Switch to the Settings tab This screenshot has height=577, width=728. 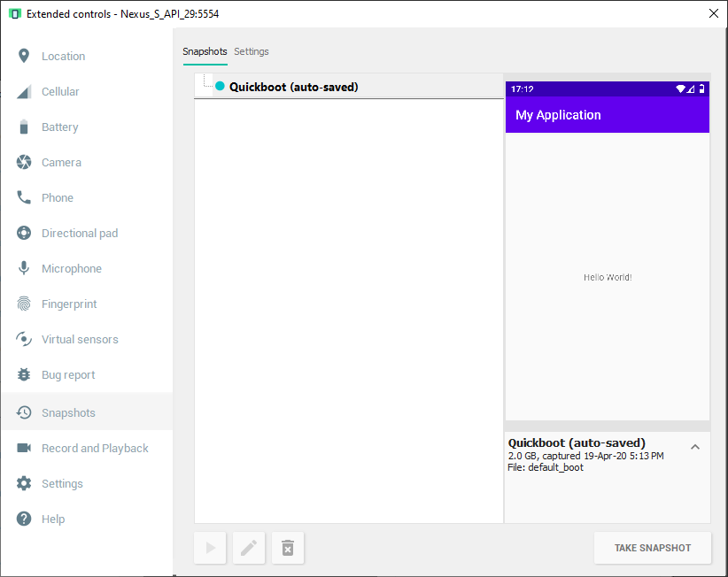tap(252, 52)
